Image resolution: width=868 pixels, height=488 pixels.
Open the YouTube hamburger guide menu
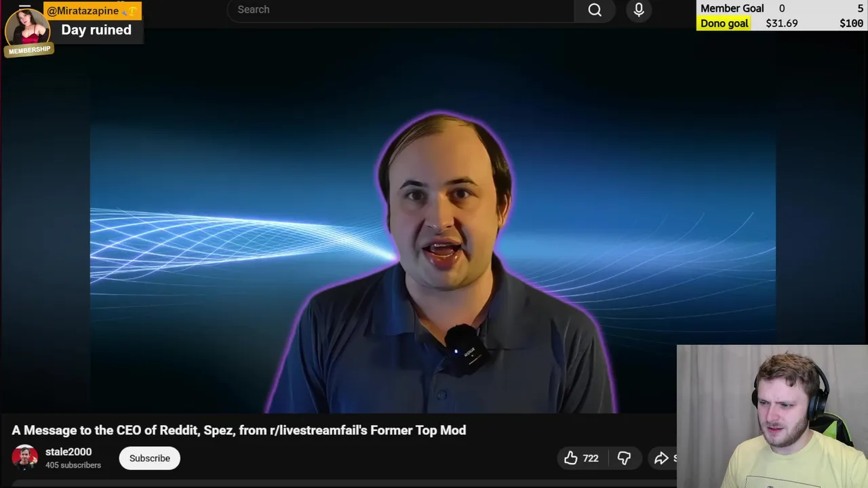(x=24, y=8)
